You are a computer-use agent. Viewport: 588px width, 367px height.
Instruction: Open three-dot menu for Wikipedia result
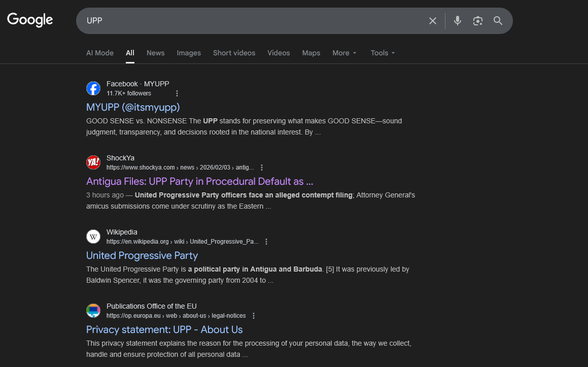pos(266,242)
